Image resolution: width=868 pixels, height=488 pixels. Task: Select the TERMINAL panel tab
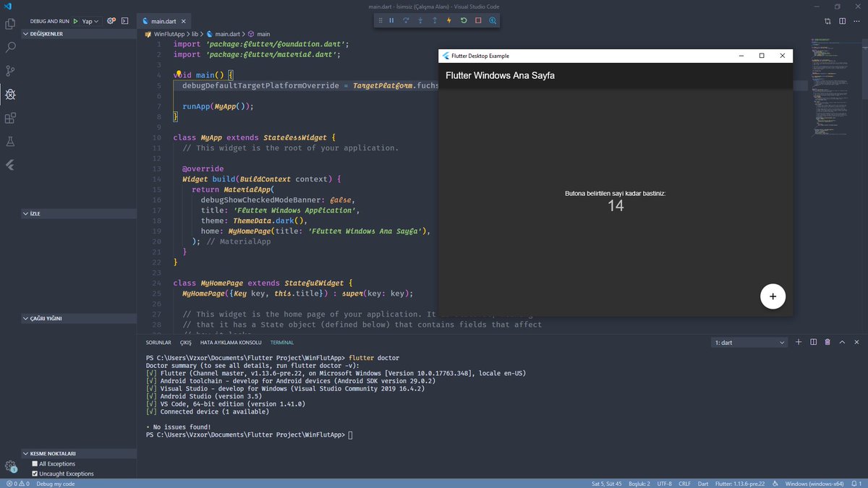[x=282, y=342]
